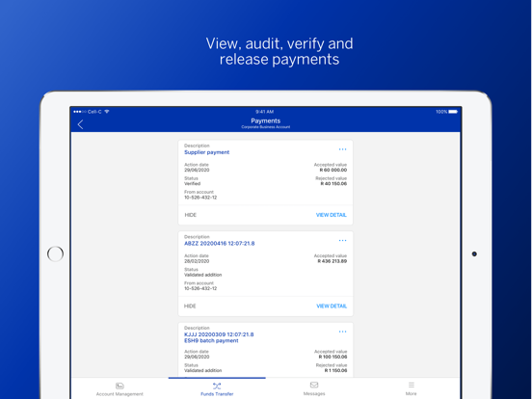Open options menu for ABZZ 20200416 card
The height and width of the screenshot is (399, 532).
click(x=343, y=241)
